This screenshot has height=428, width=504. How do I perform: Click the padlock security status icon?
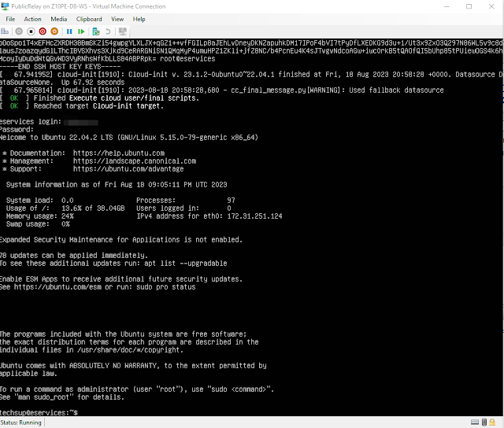492,422
